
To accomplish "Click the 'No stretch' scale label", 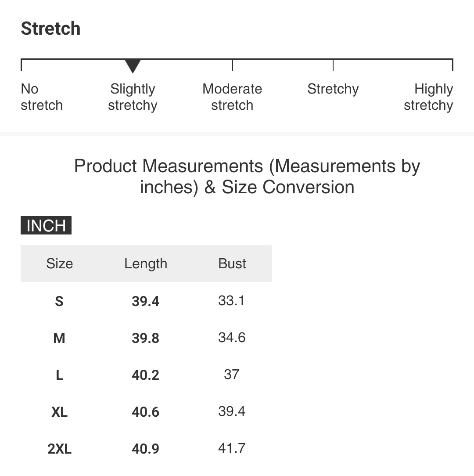I will pyautogui.click(x=42, y=97).
